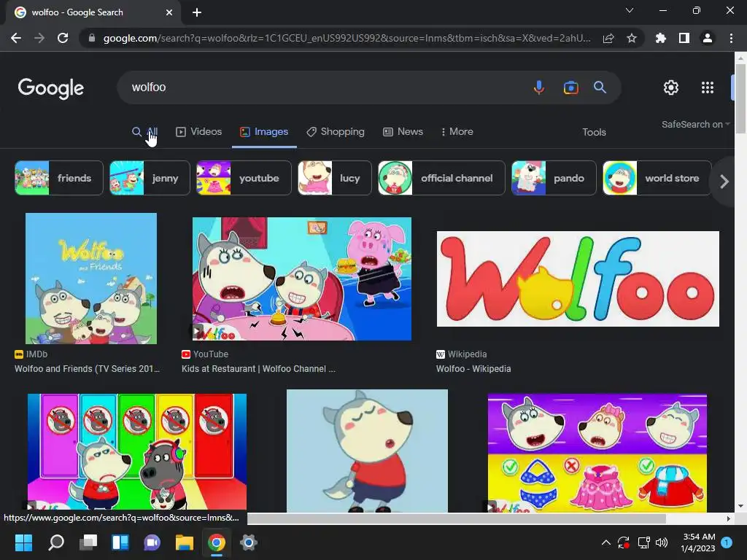The image size is (747, 560).
Task: Select the Images tab
Action: pyautogui.click(x=264, y=131)
